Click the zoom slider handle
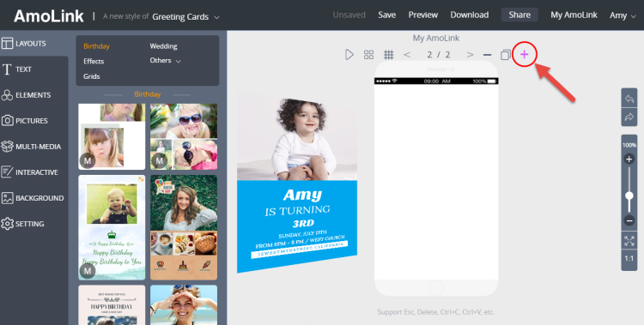Image resolution: width=644 pixels, height=325 pixels. coord(629,196)
